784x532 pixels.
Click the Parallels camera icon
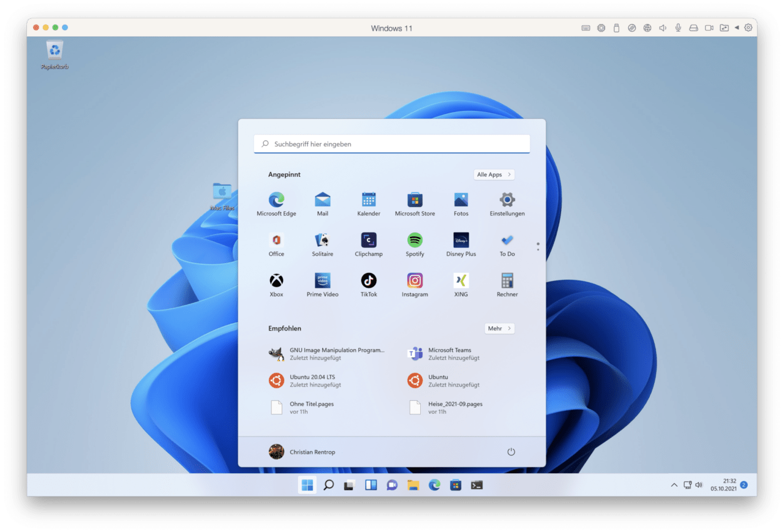pyautogui.click(x=709, y=28)
